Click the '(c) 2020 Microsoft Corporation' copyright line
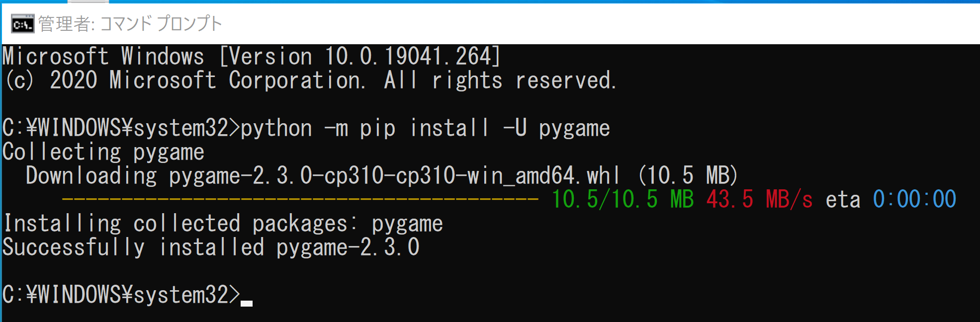The height and width of the screenshot is (322, 980). [x=310, y=80]
